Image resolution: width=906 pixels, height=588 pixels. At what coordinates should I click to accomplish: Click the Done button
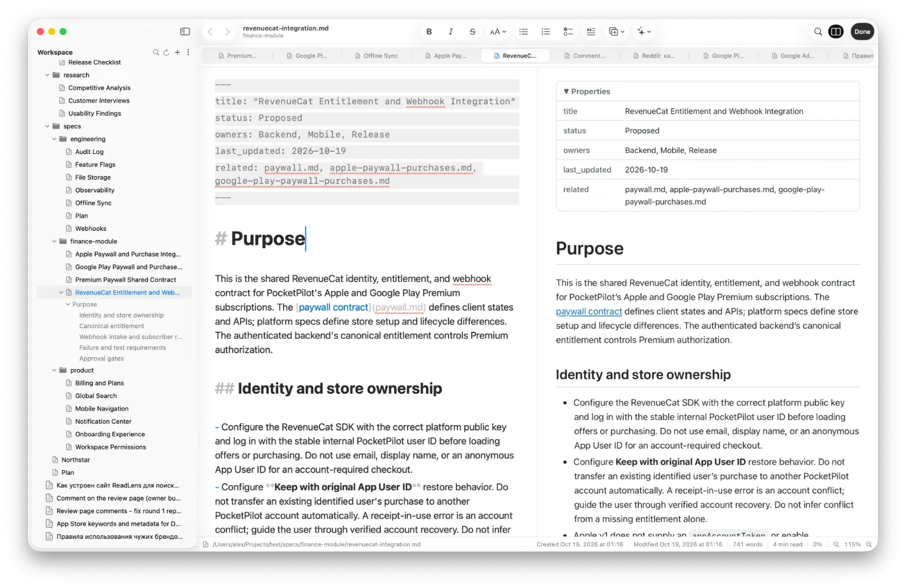point(862,32)
